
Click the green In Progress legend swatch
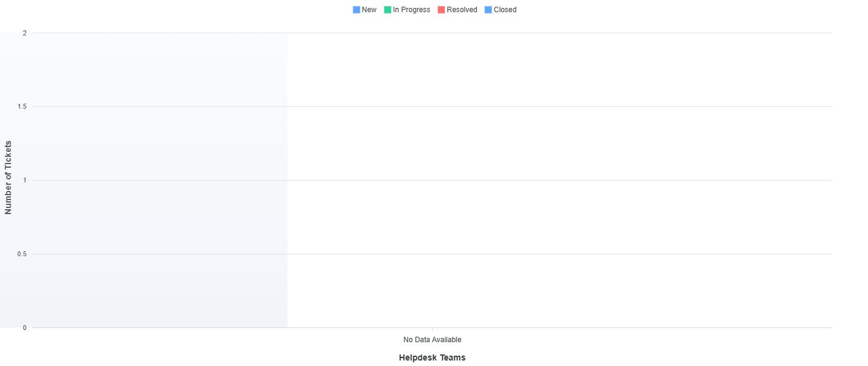click(x=388, y=10)
